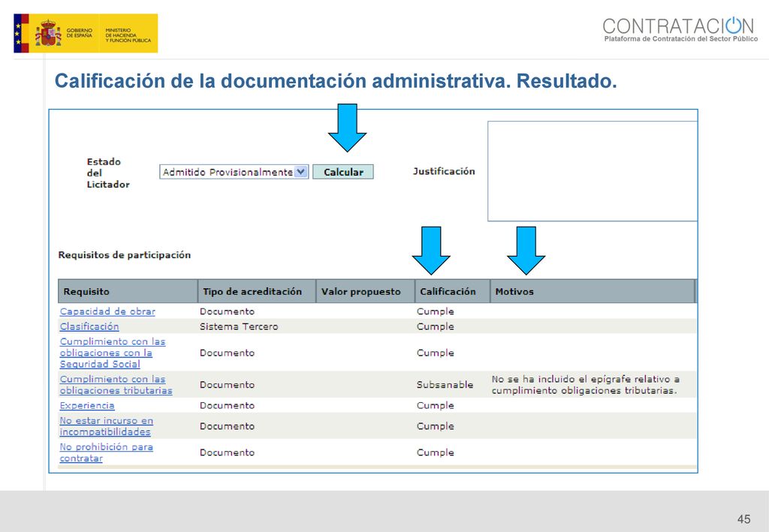Click the Motivos column header
769x532 pixels.
click(593, 291)
